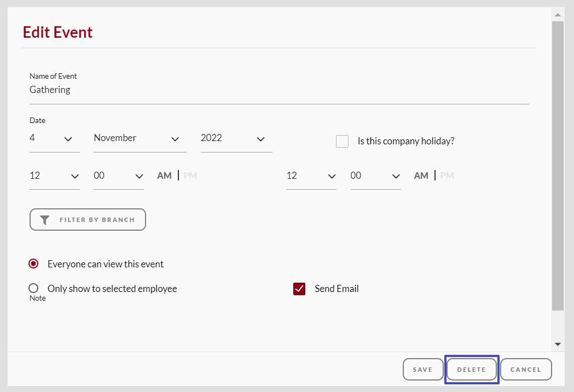This screenshot has width=574, height=392.
Task: Check the 'Is this company holiday?' box
Action: (342, 141)
